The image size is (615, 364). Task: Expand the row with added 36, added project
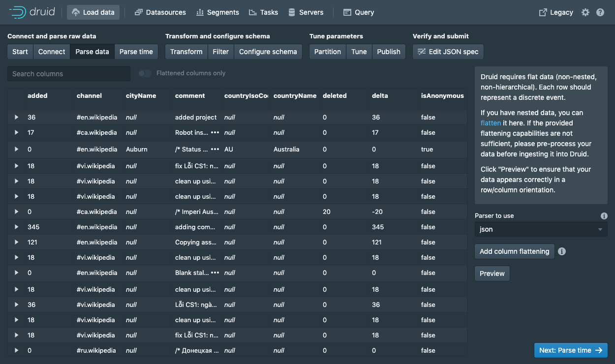point(16,118)
